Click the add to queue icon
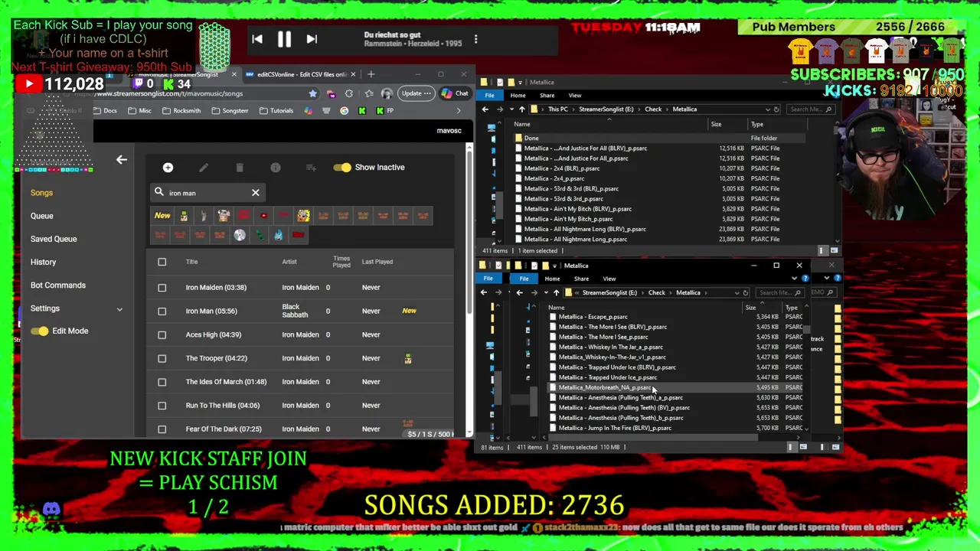The image size is (980, 551). [x=311, y=168]
